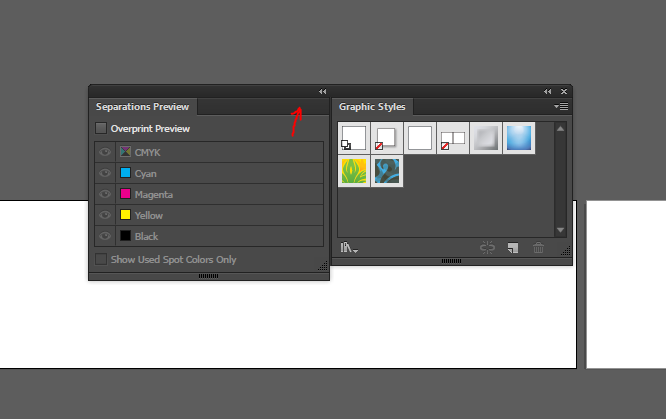Click the Yellow color swatch

125,215
